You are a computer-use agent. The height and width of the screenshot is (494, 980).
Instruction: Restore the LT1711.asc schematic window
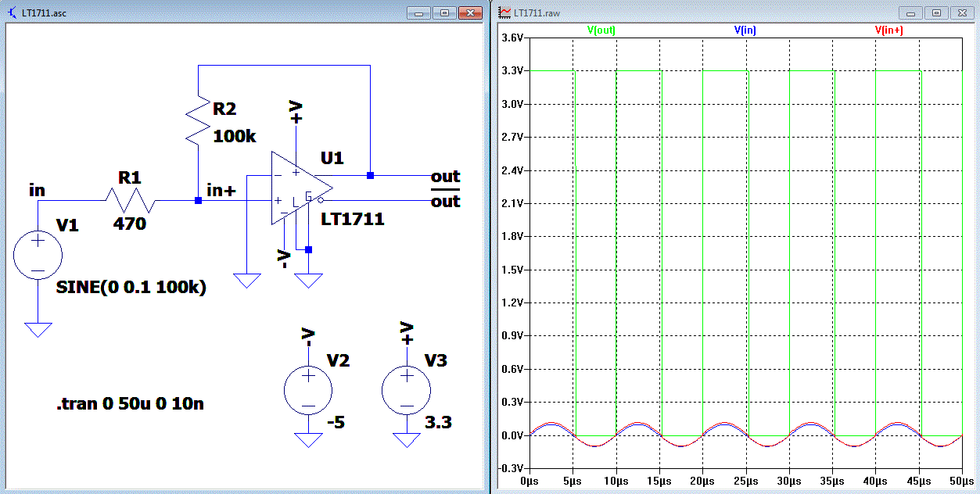pyautogui.click(x=444, y=13)
